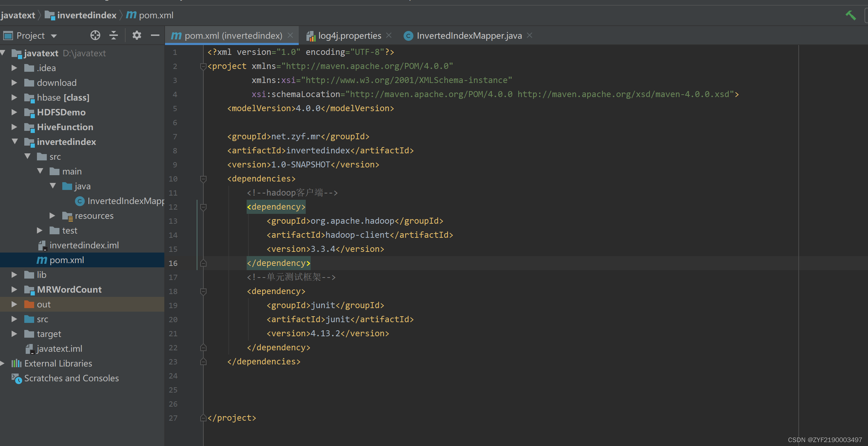Toggle fold marker on project tag line 2
The image size is (868, 446).
tap(203, 66)
